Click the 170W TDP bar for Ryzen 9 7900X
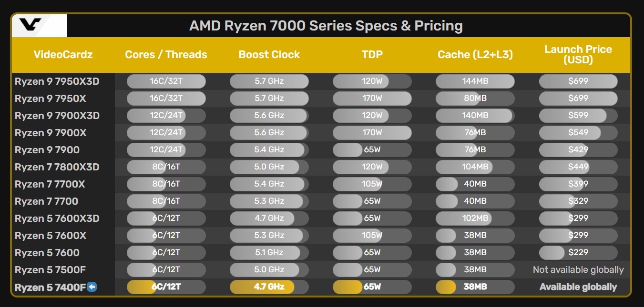The image size is (644, 307). (x=372, y=133)
